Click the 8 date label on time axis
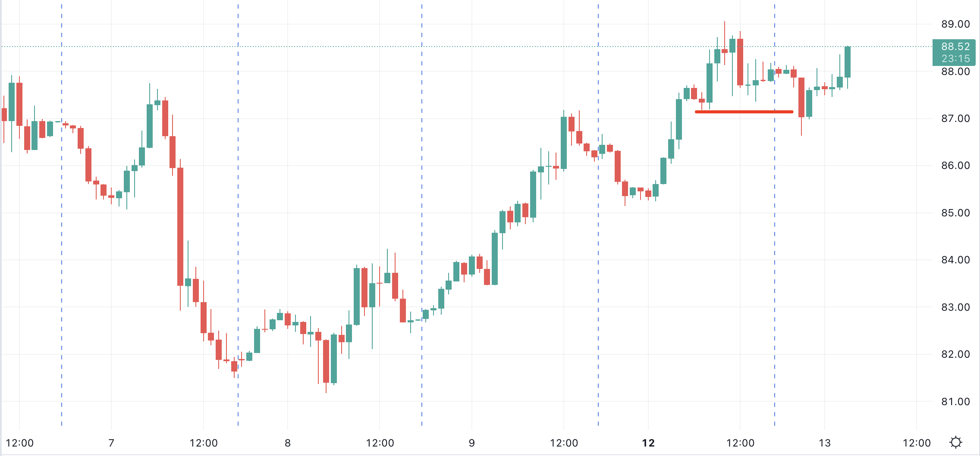This screenshot has height=456, width=980. (x=288, y=443)
